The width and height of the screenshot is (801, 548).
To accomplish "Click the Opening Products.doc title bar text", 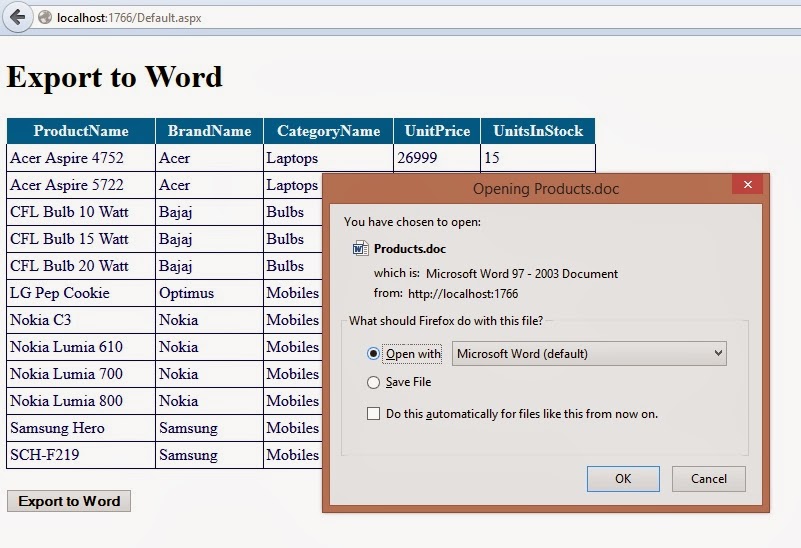I will (546, 189).
